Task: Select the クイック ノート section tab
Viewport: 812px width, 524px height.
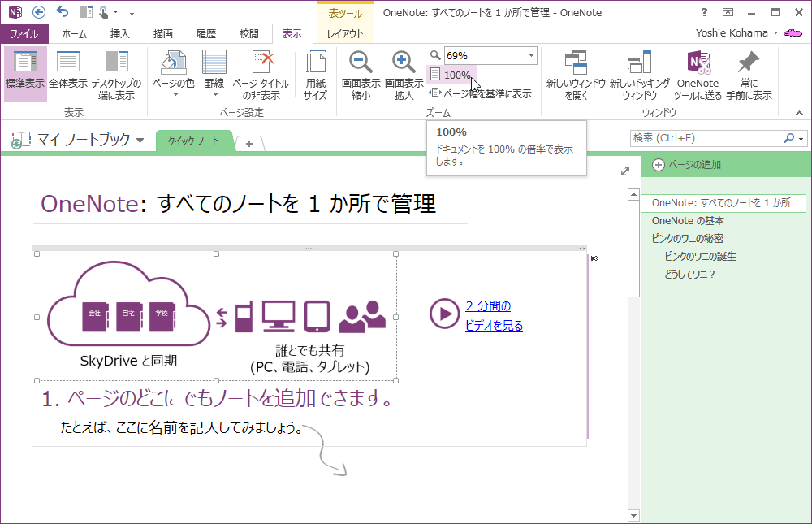Action: (x=193, y=141)
